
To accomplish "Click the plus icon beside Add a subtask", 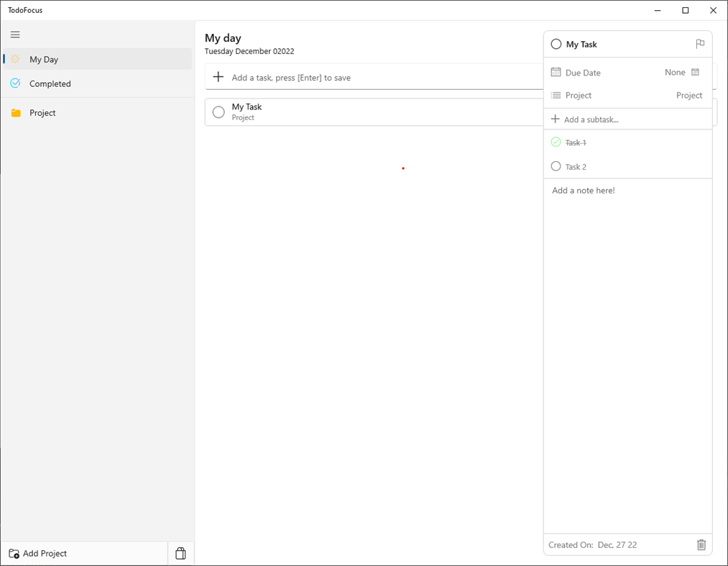I will coord(555,119).
